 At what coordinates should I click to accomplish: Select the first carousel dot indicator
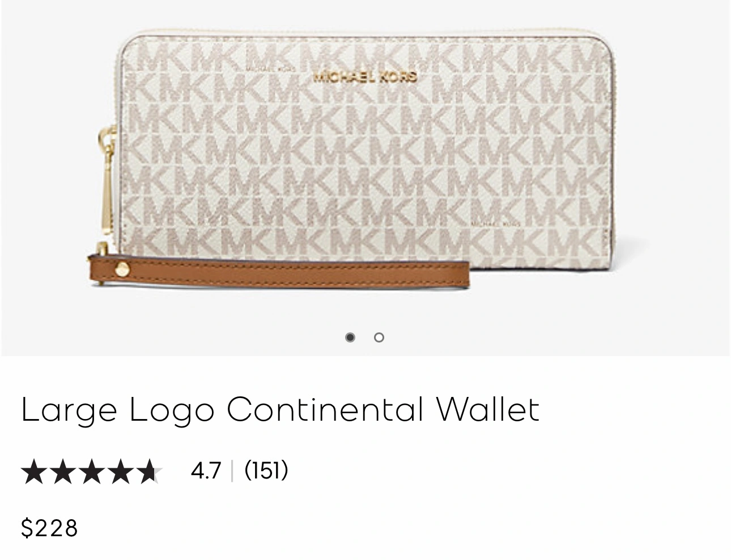pos(350,337)
